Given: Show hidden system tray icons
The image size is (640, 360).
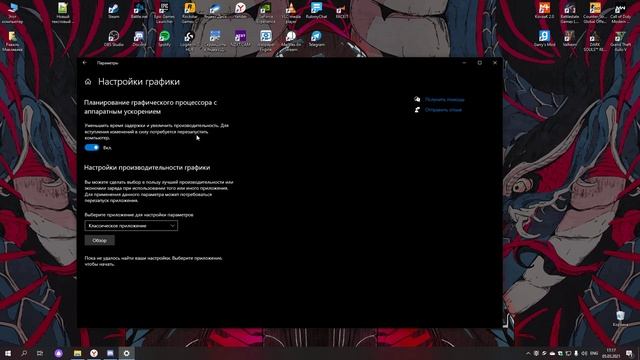Looking at the screenshot, I should 528,353.
